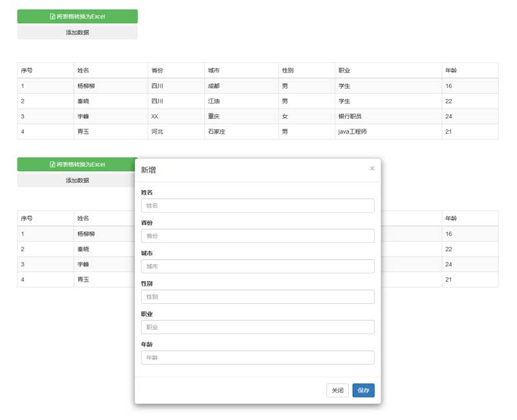
Task: Focus the 姓名 input field
Action: tap(258, 205)
